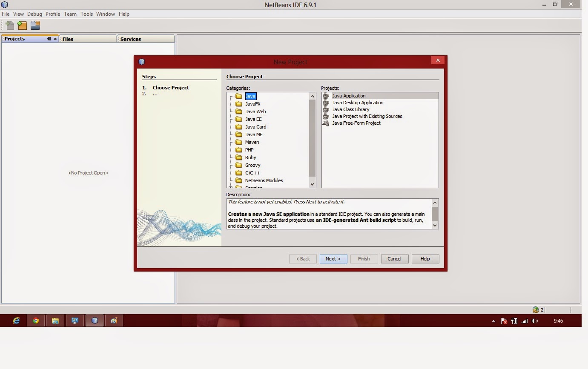Click the Help button in New Project dialog
Image resolution: width=588 pixels, height=369 pixels.
pos(425,259)
